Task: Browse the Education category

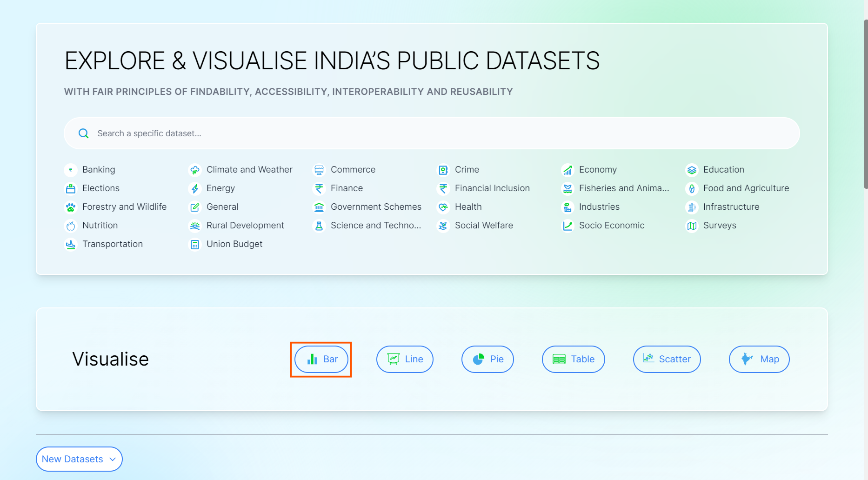Action: [723, 170]
